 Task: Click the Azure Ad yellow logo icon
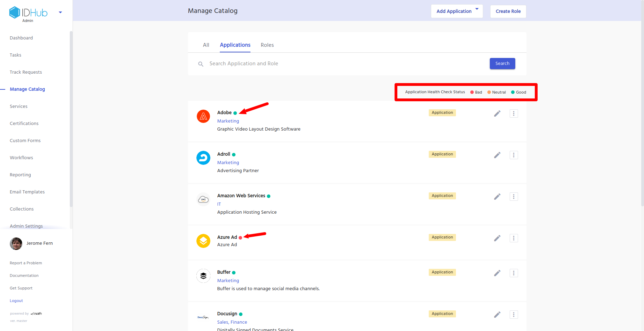click(x=203, y=241)
